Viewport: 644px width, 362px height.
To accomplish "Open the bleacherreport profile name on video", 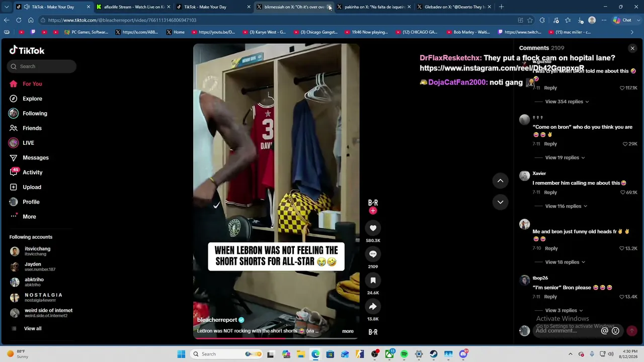I will click(217, 320).
